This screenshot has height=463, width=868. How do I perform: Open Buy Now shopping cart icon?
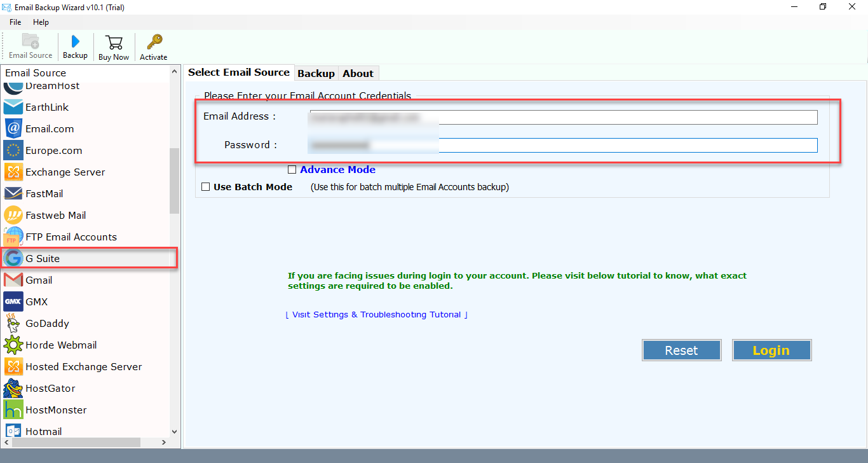[x=114, y=43]
